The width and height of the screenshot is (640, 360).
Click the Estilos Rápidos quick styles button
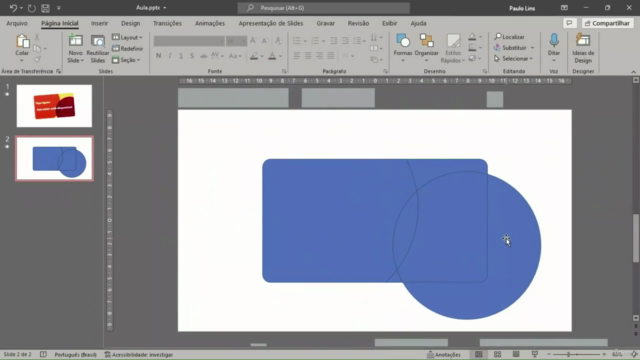point(453,48)
